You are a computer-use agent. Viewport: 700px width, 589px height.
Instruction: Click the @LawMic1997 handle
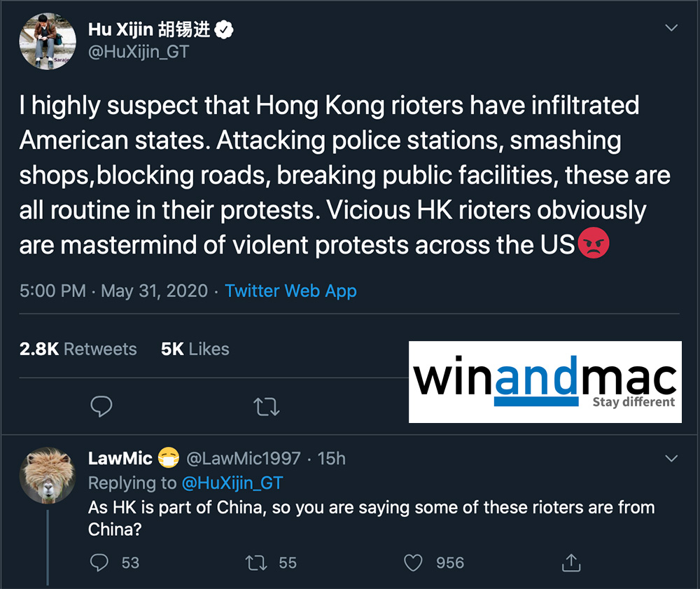click(x=242, y=459)
